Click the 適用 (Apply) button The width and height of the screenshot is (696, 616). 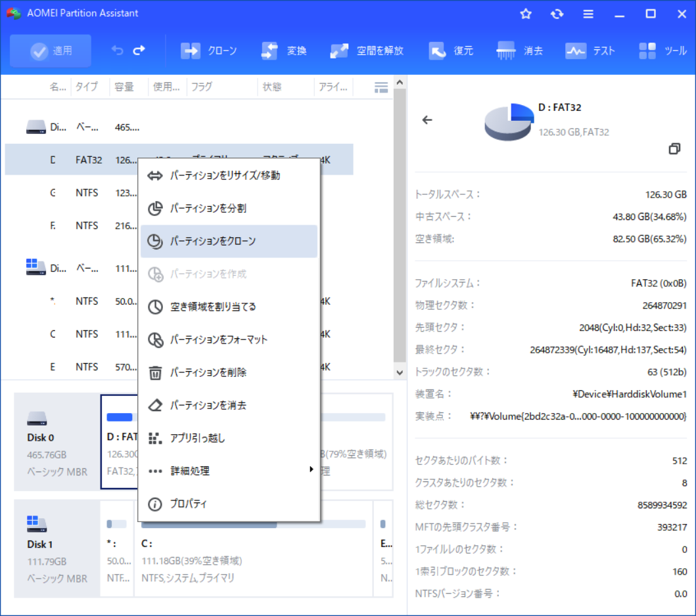[51, 51]
